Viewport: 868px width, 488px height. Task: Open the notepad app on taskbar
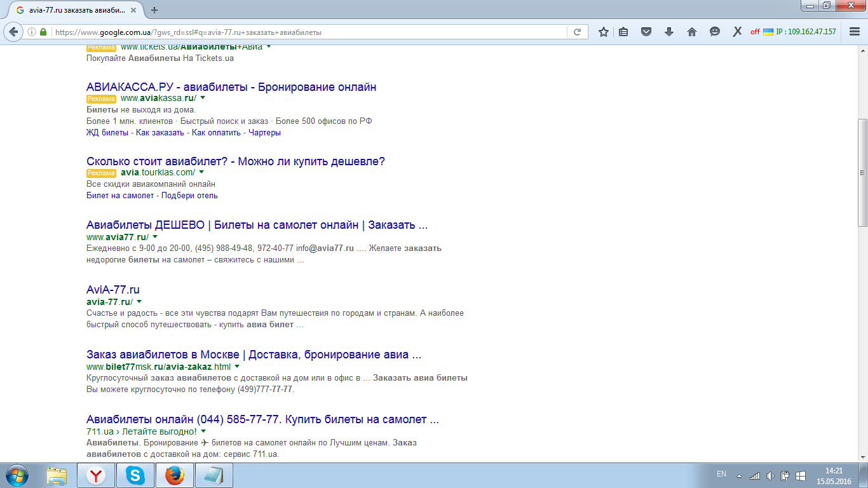point(214,475)
